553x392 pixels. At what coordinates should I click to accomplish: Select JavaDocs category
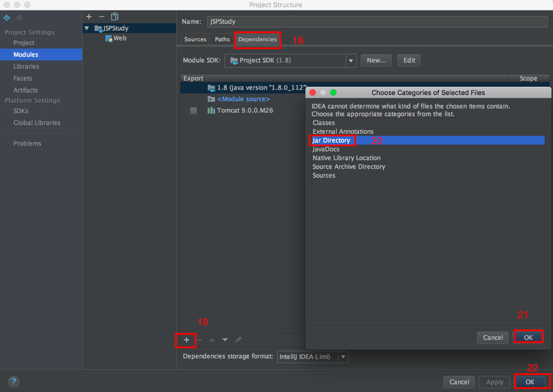pyautogui.click(x=428, y=149)
